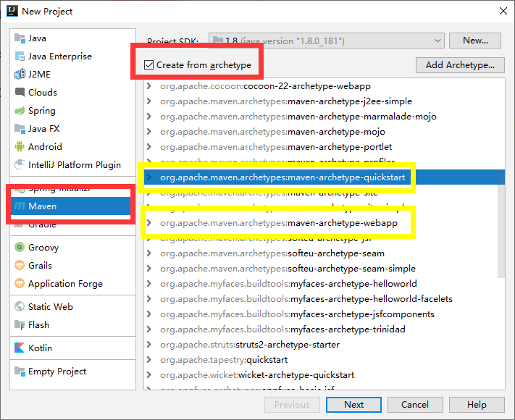Click the Grails orange icon

coord(20,265)
